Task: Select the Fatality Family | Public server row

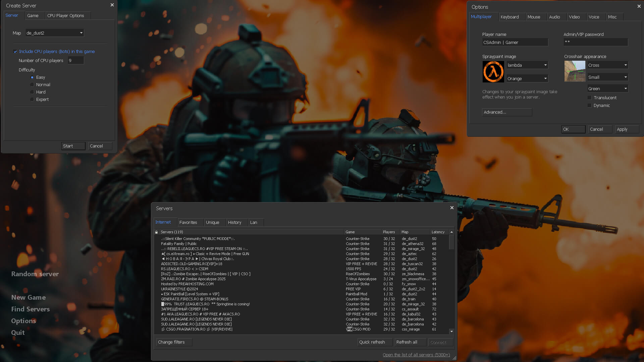Action: (301, 244)
